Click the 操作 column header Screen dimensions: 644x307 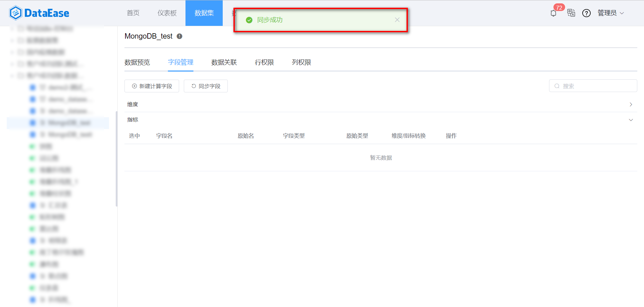click(451, 136)
